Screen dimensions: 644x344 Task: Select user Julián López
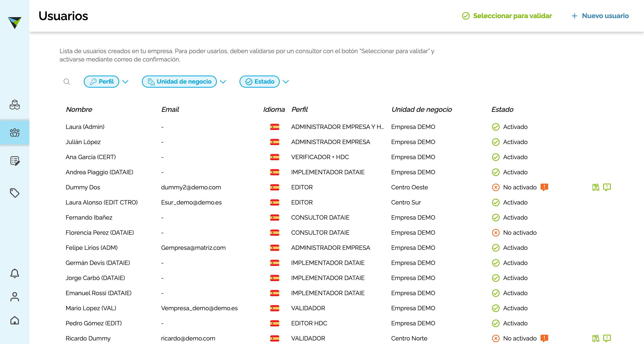pyautogui.click(x=83, y=142)
